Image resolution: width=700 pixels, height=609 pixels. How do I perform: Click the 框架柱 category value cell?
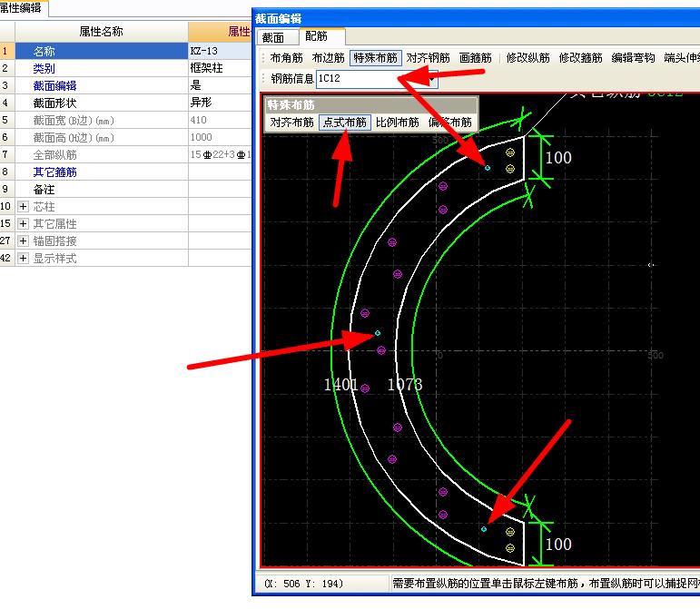coord(220,68)
